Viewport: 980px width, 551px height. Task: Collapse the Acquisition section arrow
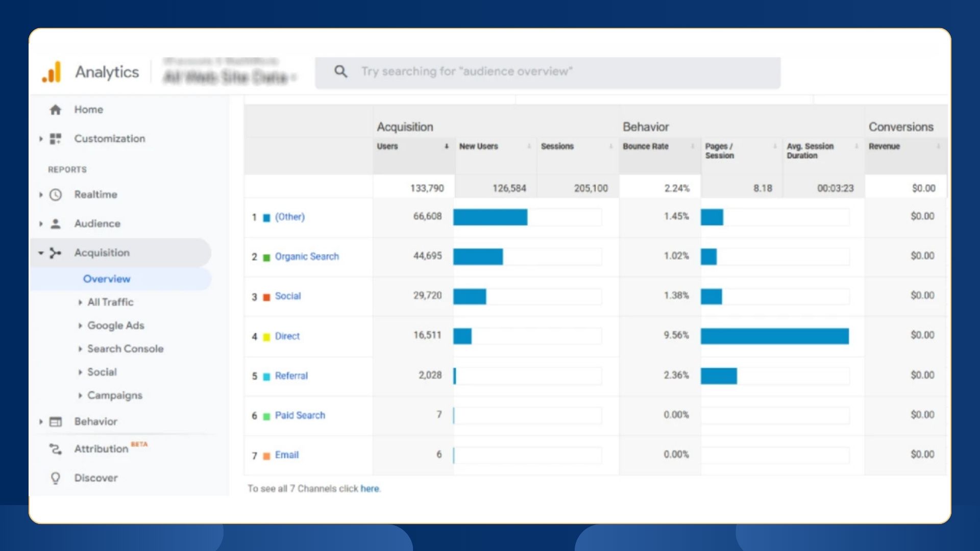(x=41, y=253)
